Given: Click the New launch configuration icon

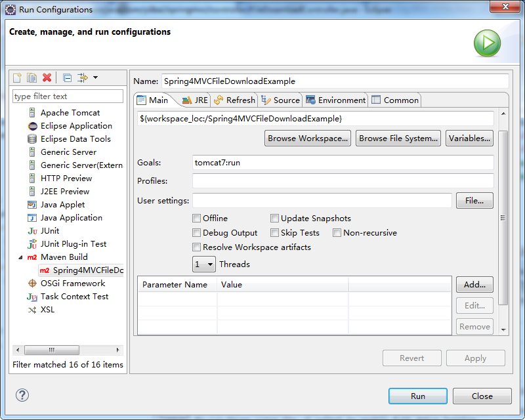Looking at the screenshot, I should pyautogui.click(x=18, y=77).
